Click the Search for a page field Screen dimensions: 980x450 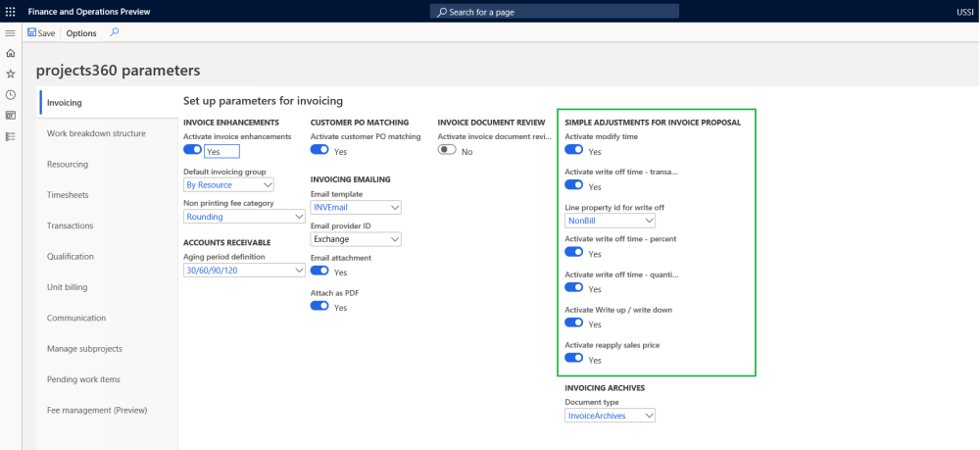(555, 12)
